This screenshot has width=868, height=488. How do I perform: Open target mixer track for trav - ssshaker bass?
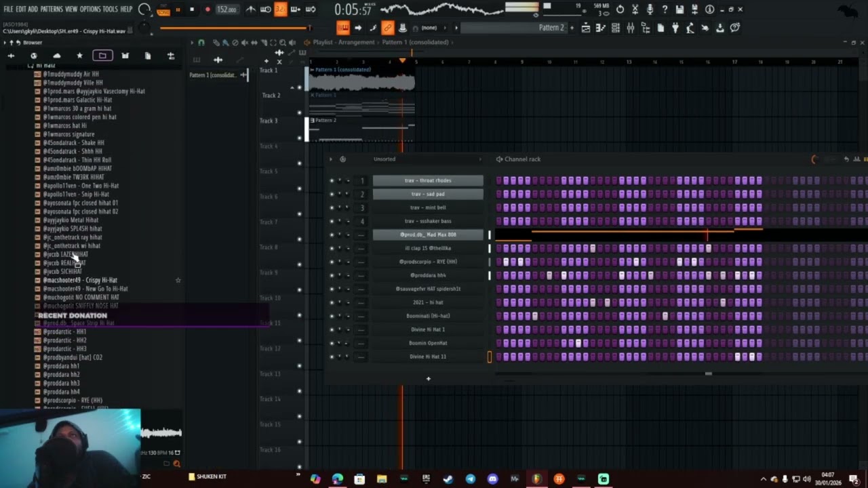(x=361, y=221)
